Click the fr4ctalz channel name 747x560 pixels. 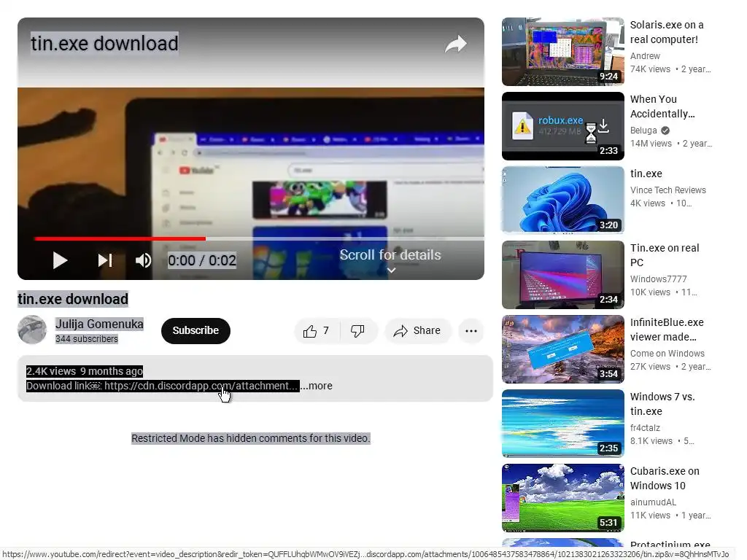[645, 427]
